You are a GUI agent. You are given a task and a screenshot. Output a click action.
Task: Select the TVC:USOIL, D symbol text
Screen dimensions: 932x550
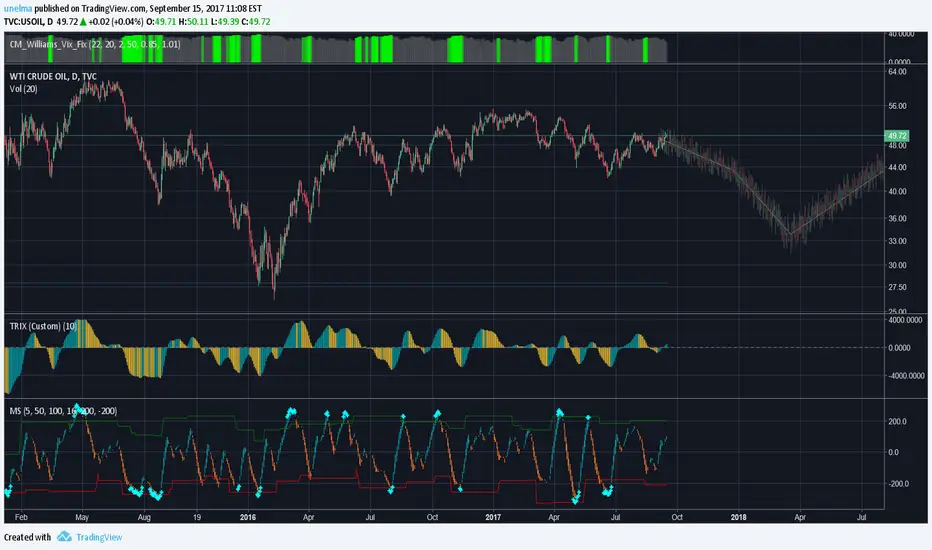(x=28, y=22)
